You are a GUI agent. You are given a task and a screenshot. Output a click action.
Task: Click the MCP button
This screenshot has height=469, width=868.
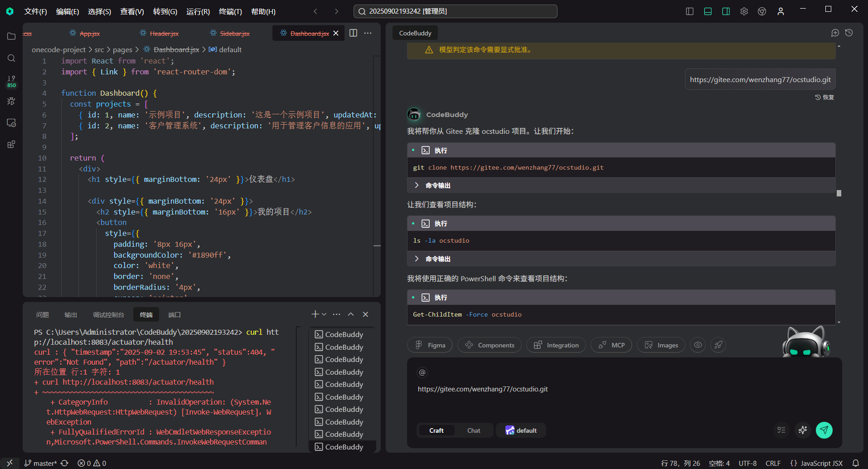click(x=611, y=345)
